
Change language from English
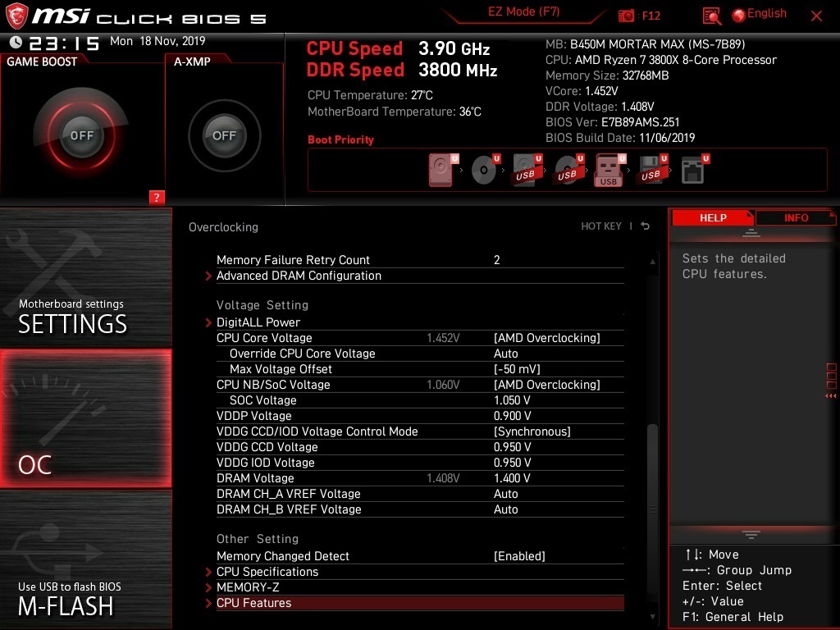point(767,14)
